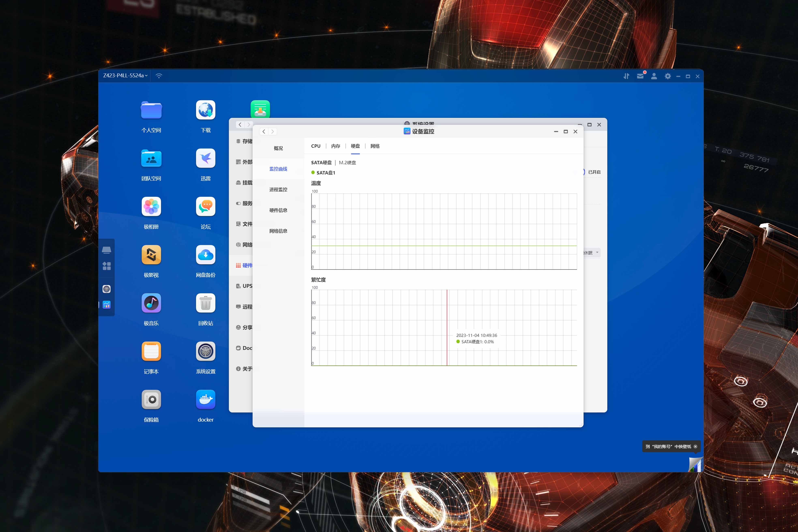Open 关于 in 系统设置 sidebar
The width and height of the screenshot is (798, 532).
(x=244, y=369)
